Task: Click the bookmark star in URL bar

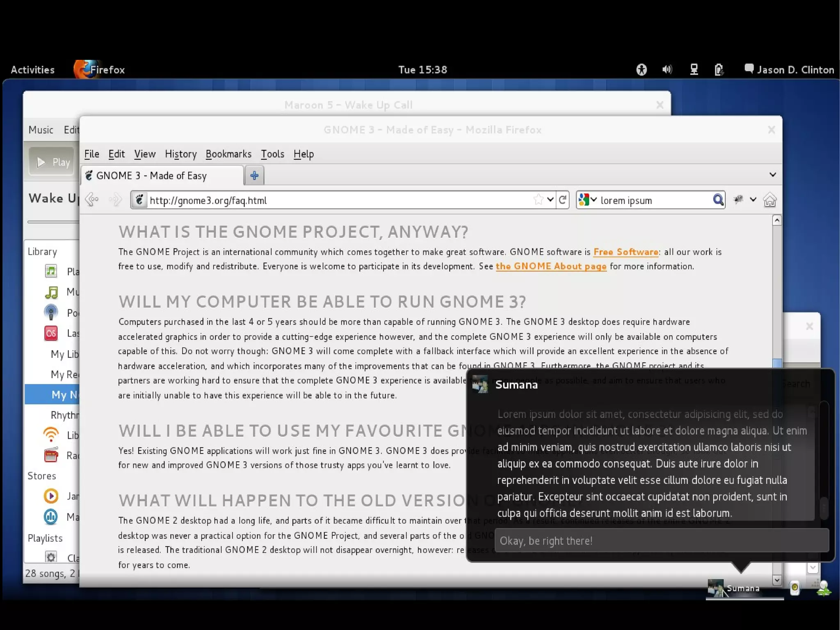Action: [539, 200]
